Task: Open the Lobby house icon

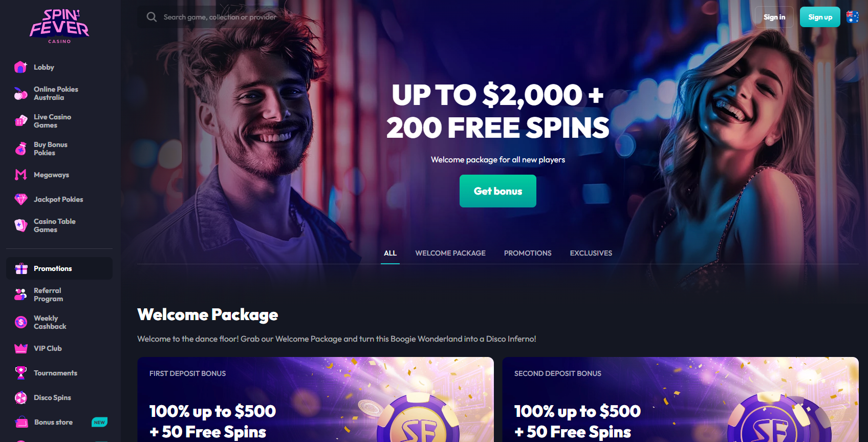Action: coord(20,67)
